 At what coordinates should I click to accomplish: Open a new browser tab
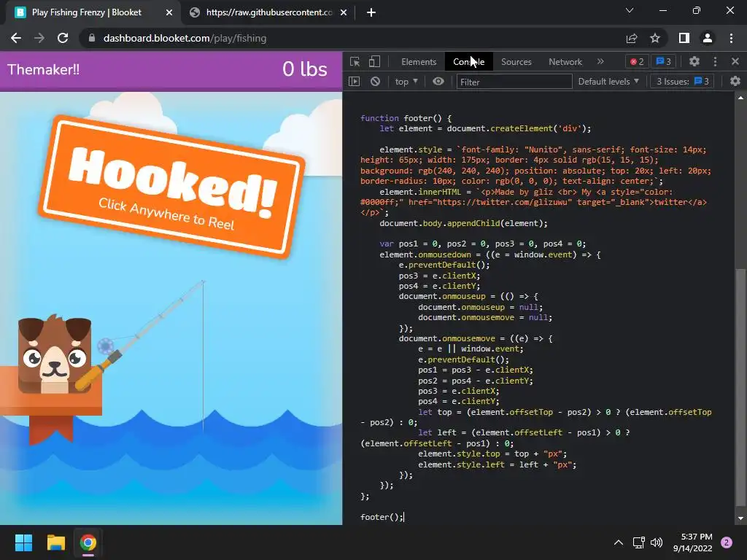tap(371, 12)
